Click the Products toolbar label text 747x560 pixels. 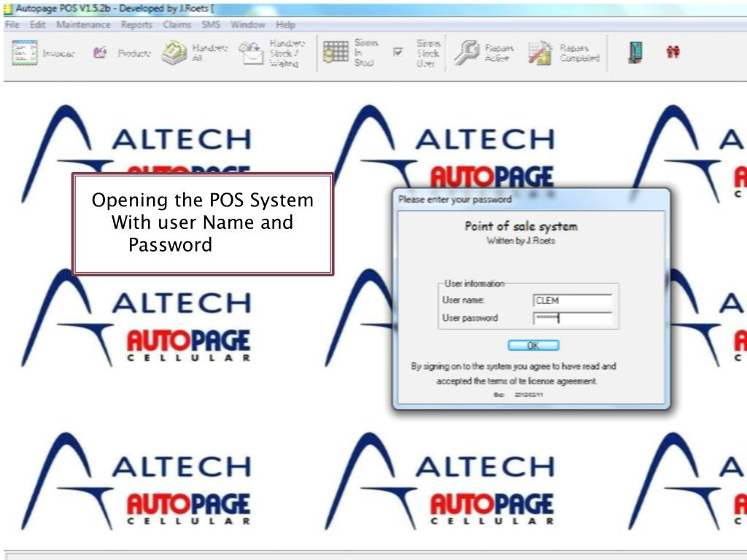(x=134, y=53)
